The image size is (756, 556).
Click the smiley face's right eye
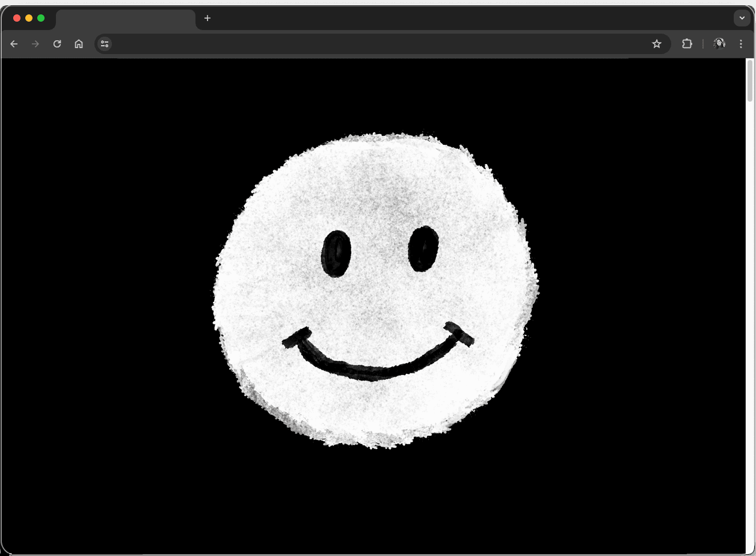click(x=423, y=249)
